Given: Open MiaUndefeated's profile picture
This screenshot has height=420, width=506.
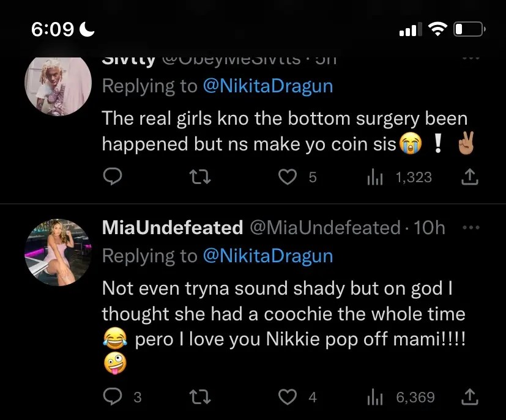Looking at the screenshot, I should point(58,252).
